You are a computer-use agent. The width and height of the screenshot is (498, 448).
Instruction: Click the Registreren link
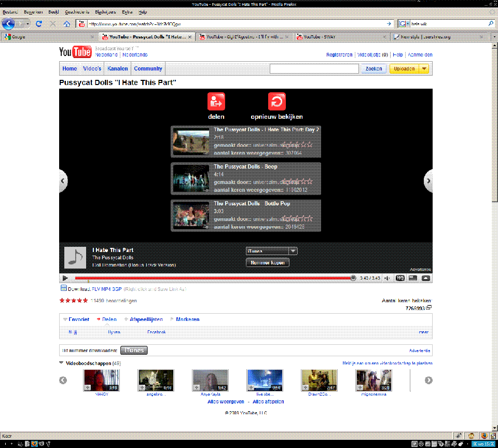click(339, 54)
